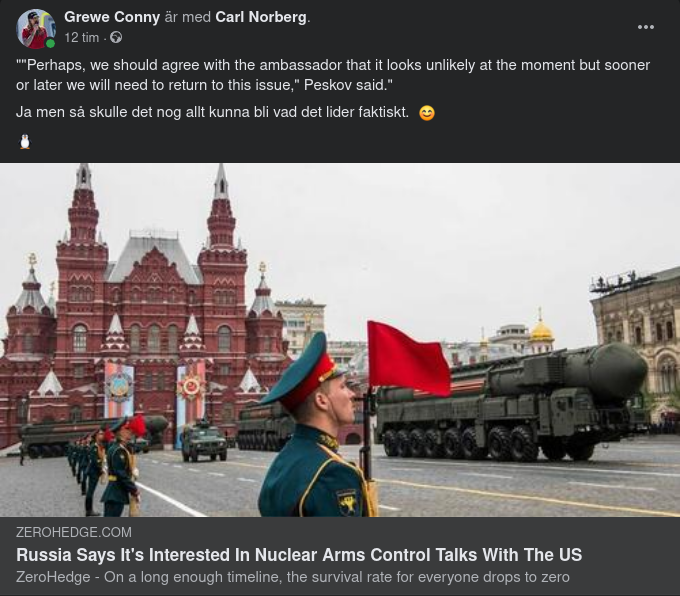Screen dimensions: 680x596
Task: Click the green online status dot
Action: 50,43
